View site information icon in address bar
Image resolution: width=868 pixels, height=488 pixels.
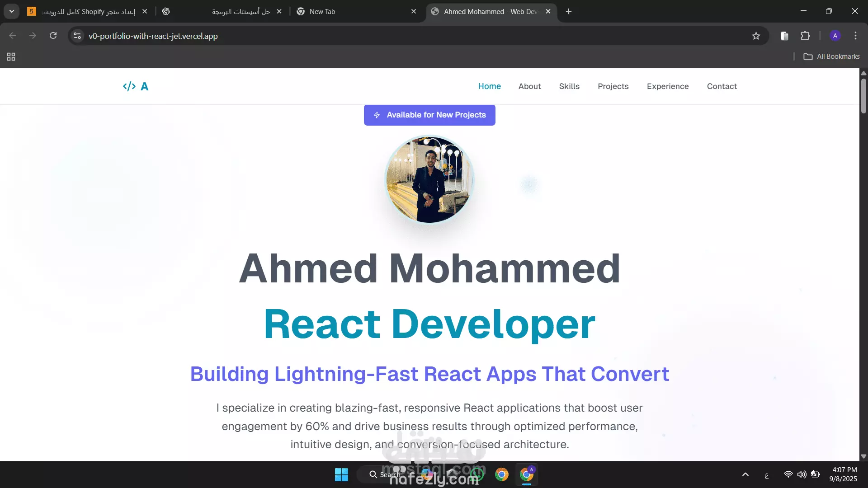77,36
